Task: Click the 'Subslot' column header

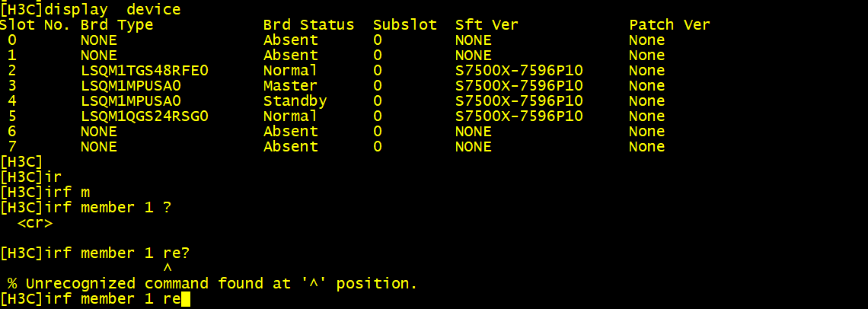Action: 405,25
